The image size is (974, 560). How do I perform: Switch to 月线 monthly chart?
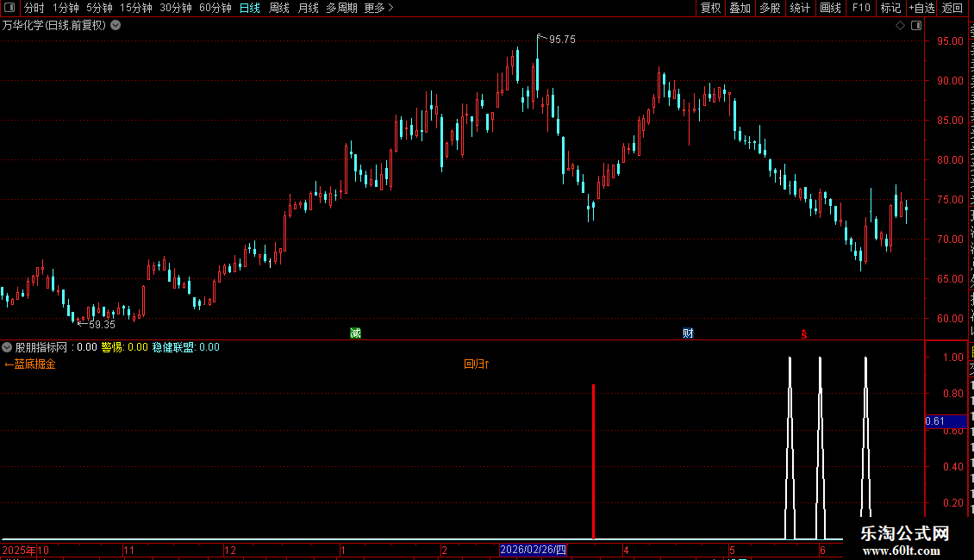308,8
